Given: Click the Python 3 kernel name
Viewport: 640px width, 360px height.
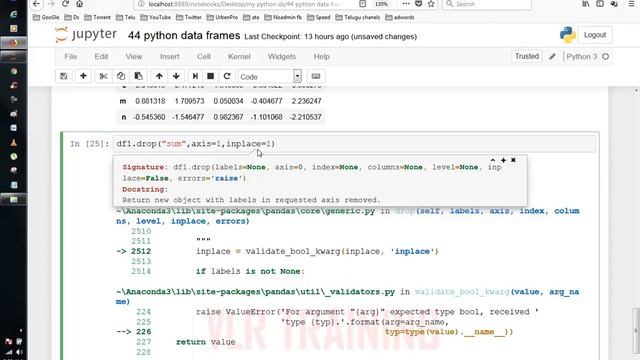Looking at the screenshot, I should tap(581, 57).
